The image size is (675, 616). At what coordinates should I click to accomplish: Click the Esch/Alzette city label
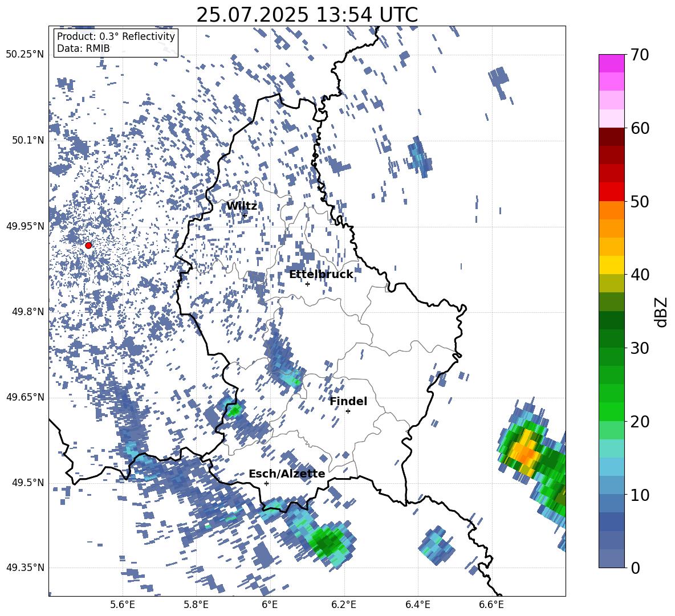click(x=287, y=474)
